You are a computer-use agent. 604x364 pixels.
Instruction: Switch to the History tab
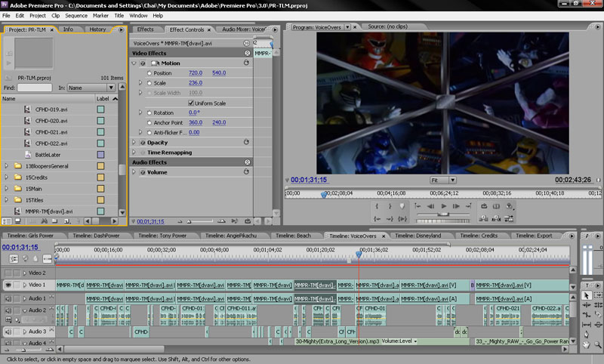point(97,29)
